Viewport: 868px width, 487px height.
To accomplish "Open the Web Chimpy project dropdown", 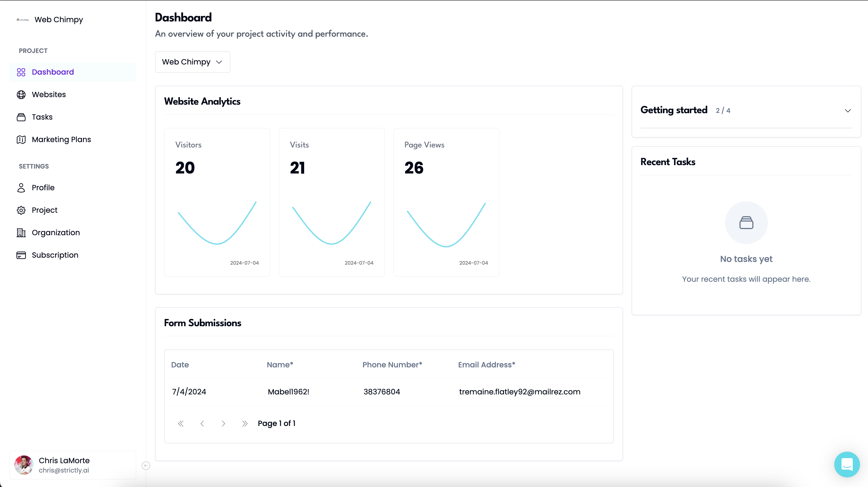I will click(192, 62).
